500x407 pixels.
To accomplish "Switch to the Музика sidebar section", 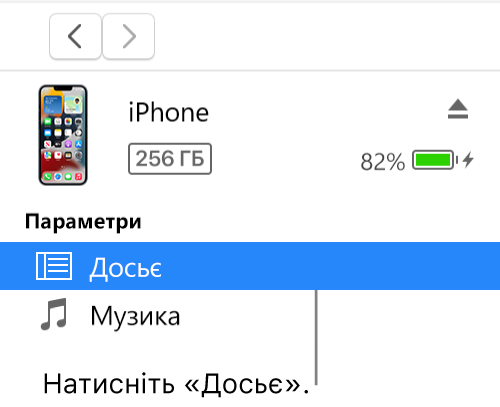I will [x=135, y=316].
